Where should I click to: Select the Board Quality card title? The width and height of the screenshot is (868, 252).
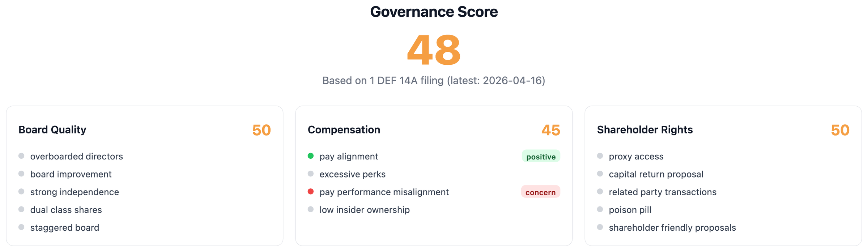52,129
